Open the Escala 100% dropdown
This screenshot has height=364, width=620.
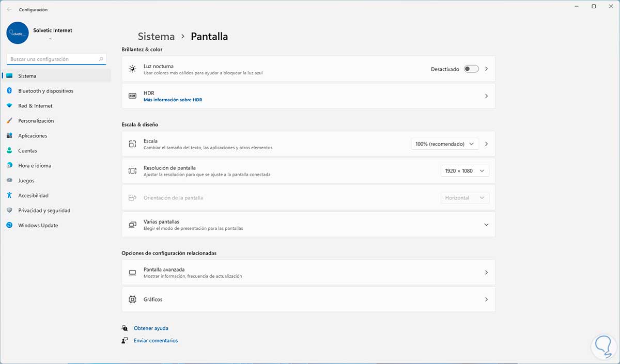point(445,144)
